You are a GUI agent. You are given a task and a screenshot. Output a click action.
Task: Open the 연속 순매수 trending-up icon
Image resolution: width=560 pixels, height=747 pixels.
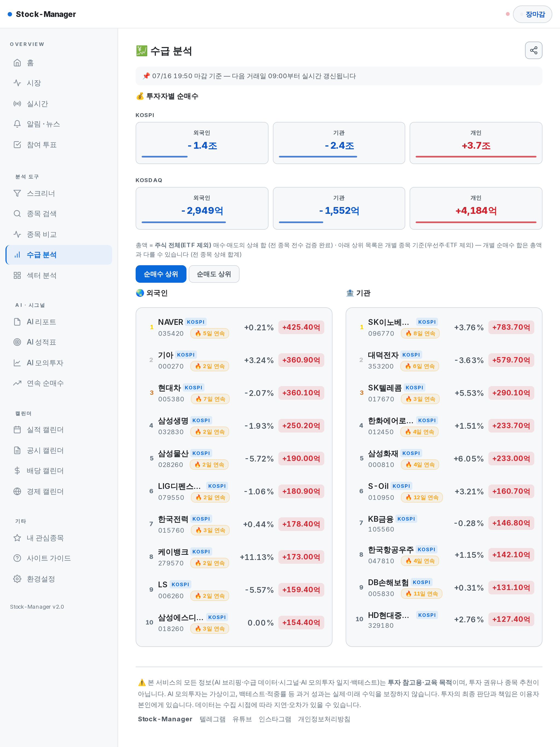(x=17, y=383)
